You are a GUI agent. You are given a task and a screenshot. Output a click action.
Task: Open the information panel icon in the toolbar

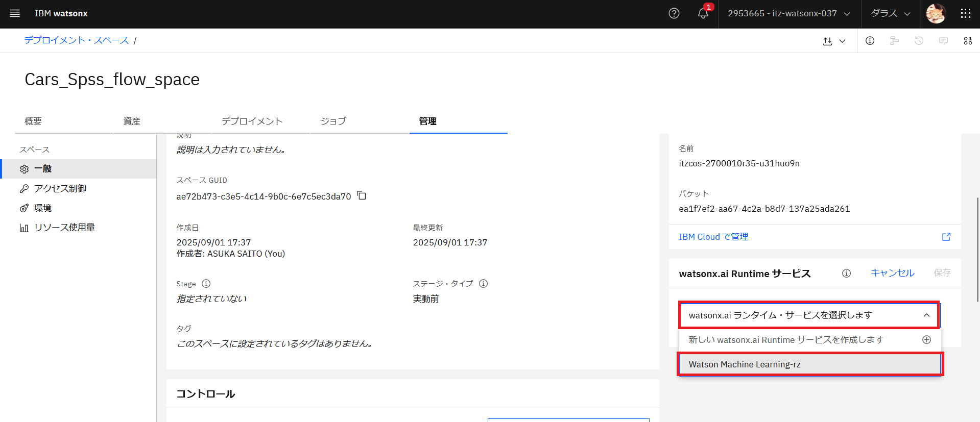[x=870, y=41]
